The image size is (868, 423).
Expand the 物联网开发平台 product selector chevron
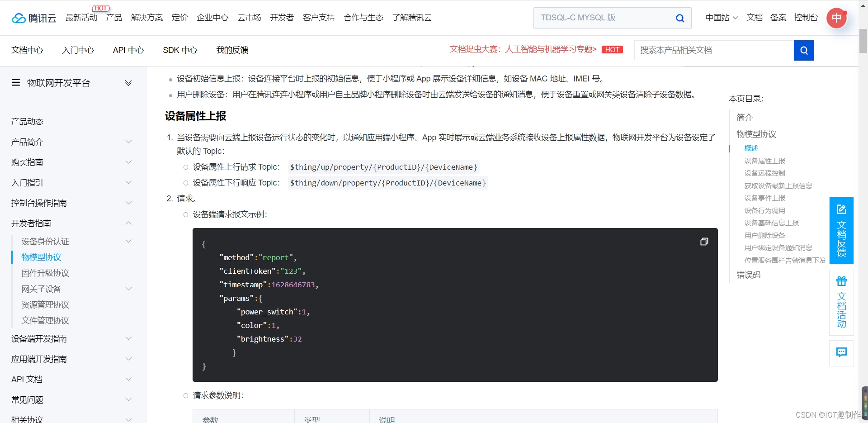click(x=128, y=83)
